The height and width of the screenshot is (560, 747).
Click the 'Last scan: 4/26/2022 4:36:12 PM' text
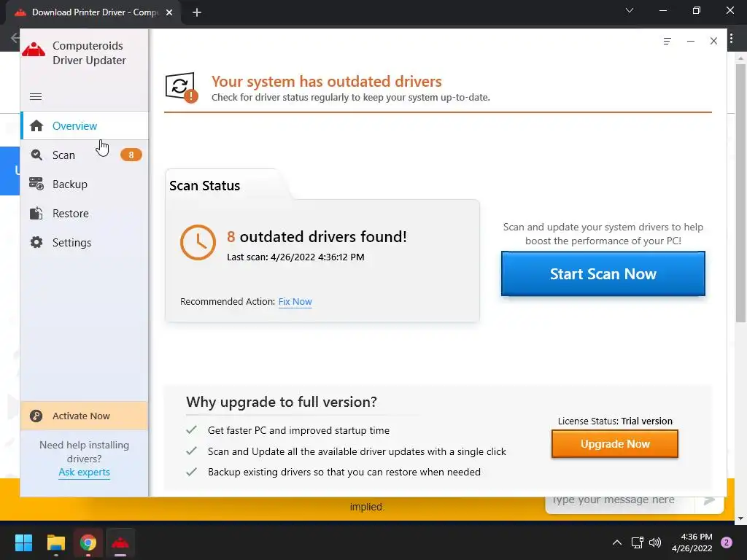(x=295, y=257)
